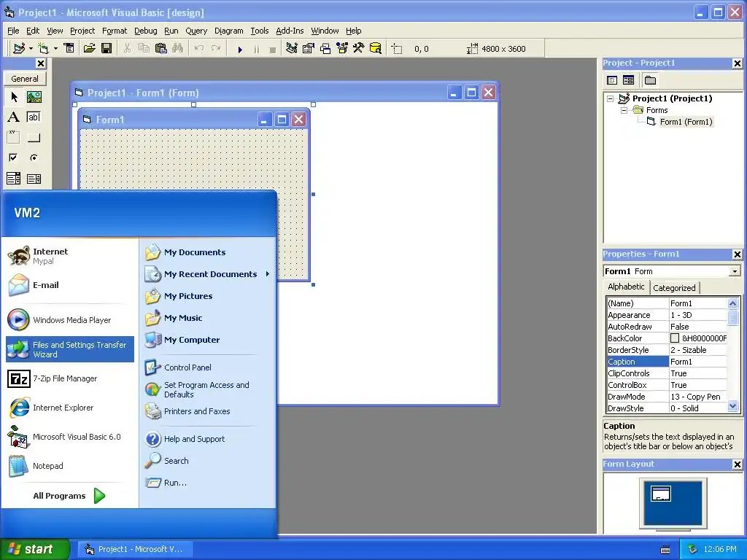Screen dimensions: 747x560
Task: Save the project with the floppy disk icon
Action: click(x=107, y=48)
